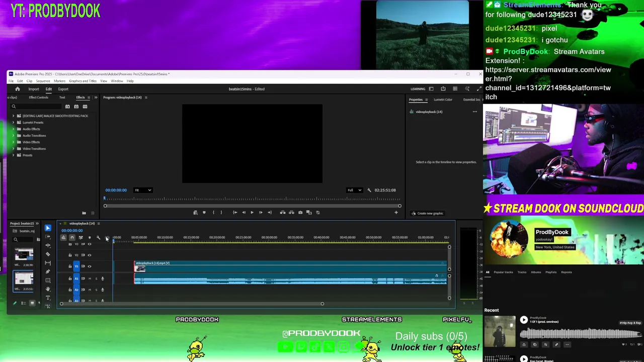This screenshot has width=644, height=362.
Task: Toggle Insert sequences as nests
Action: point(63,237)
